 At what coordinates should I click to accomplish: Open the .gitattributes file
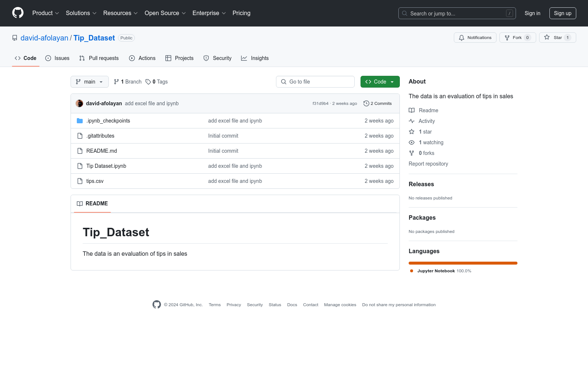click(x=100, y=136)
